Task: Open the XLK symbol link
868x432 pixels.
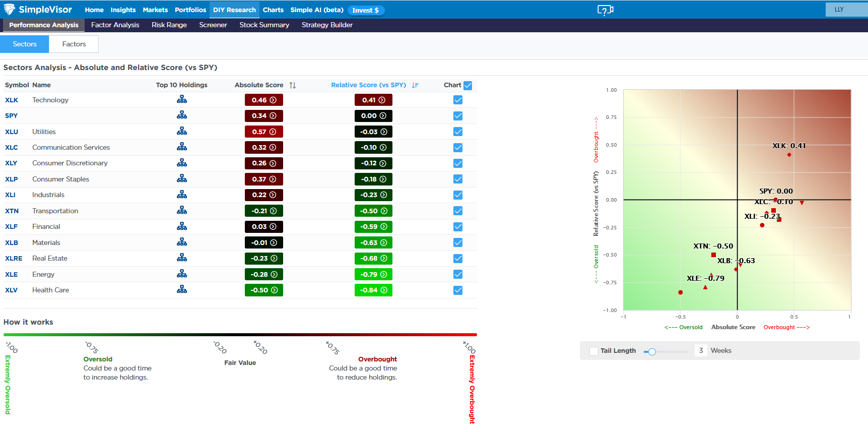Action: (x=12, y=100)
